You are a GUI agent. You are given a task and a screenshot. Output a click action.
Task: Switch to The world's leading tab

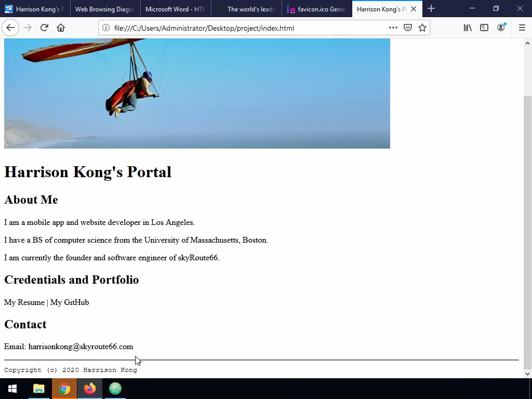pyautogui.click(x=246, y=9)
